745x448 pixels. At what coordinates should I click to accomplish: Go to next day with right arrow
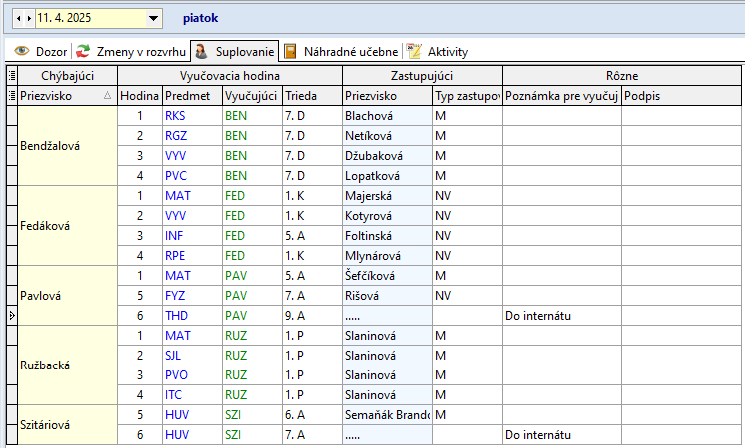point(29,18)
